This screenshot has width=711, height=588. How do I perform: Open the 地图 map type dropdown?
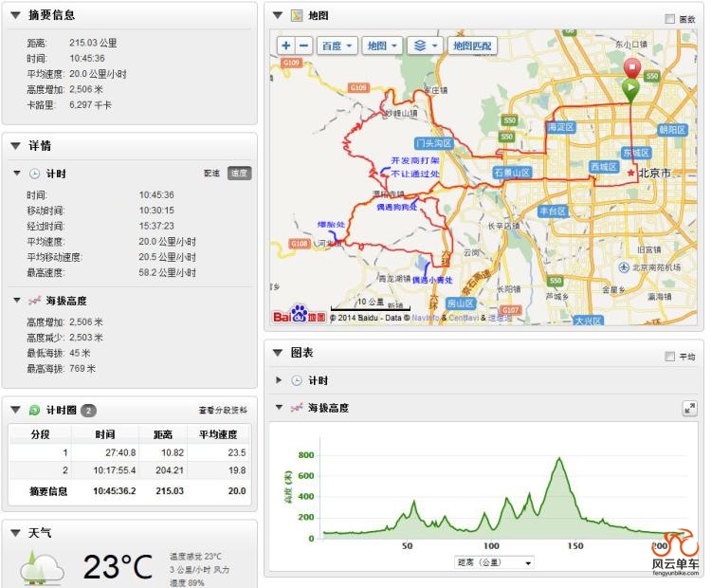(x=382, y=46)
